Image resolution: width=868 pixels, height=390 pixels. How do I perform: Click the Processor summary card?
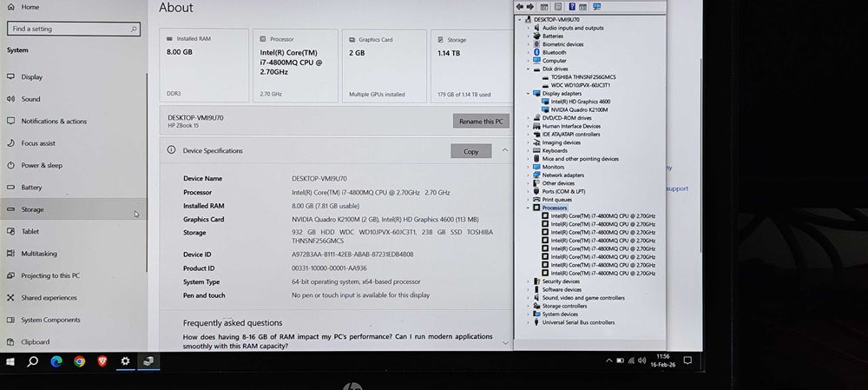296,66
